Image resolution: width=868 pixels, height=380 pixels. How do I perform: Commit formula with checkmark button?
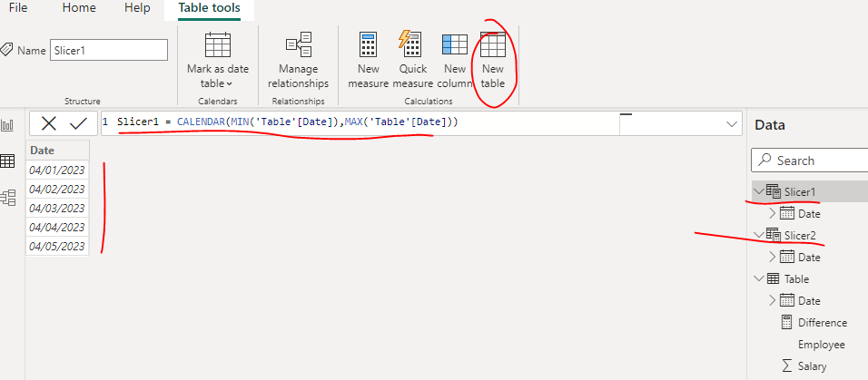point(79,123)
